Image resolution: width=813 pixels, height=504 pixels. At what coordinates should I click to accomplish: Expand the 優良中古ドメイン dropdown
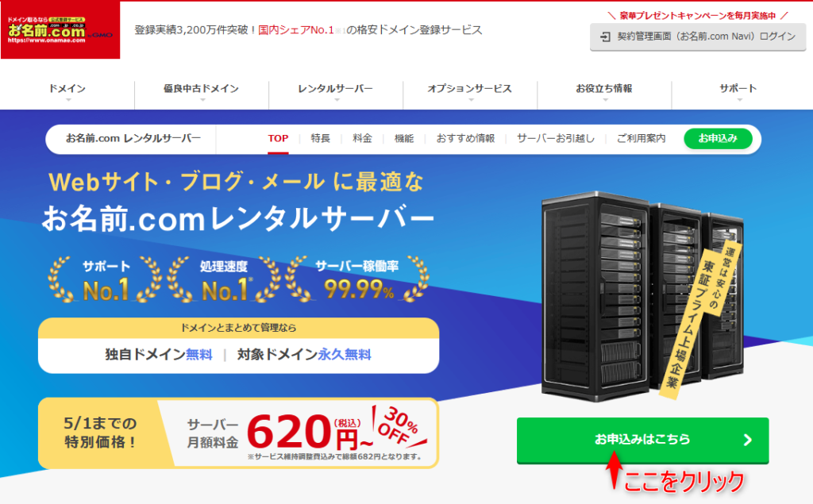pyautogui.click(x=201, y=89)
